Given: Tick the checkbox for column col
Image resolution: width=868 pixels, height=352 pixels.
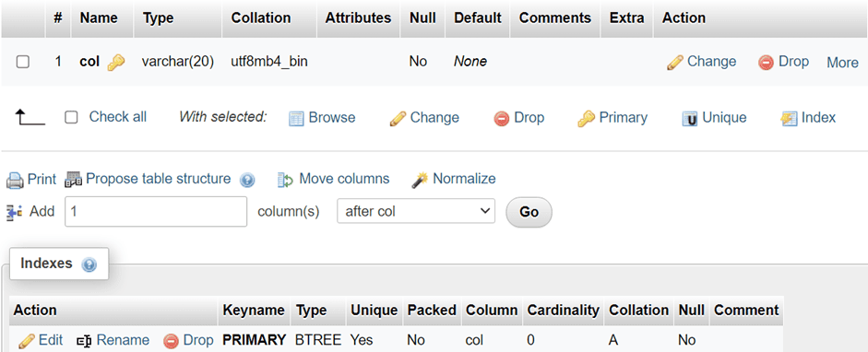Looking at the screenshot, I should click(x=23, y=62).
